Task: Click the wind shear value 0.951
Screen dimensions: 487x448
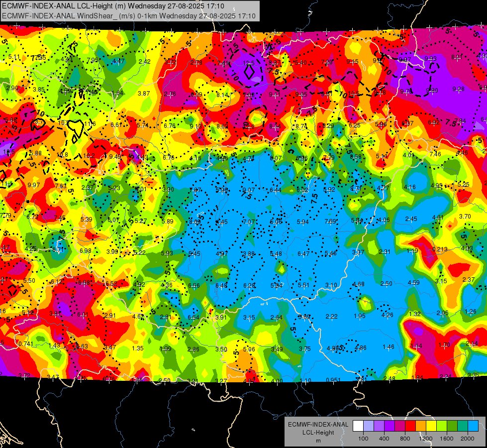Action: pyautogui.click(x=333, y=380)
